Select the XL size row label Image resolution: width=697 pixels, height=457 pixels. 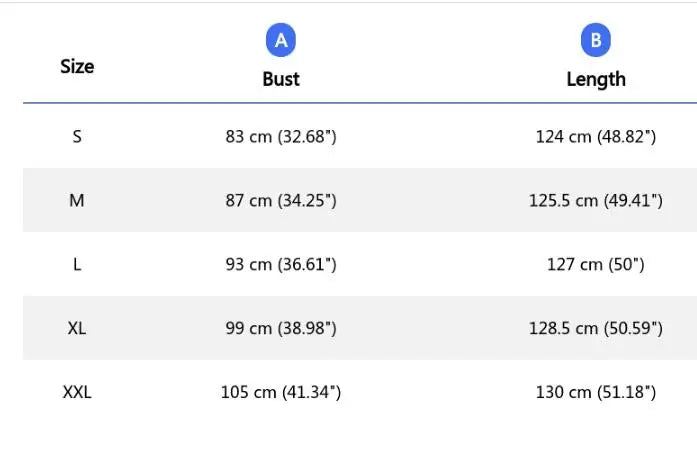(77, 328)
